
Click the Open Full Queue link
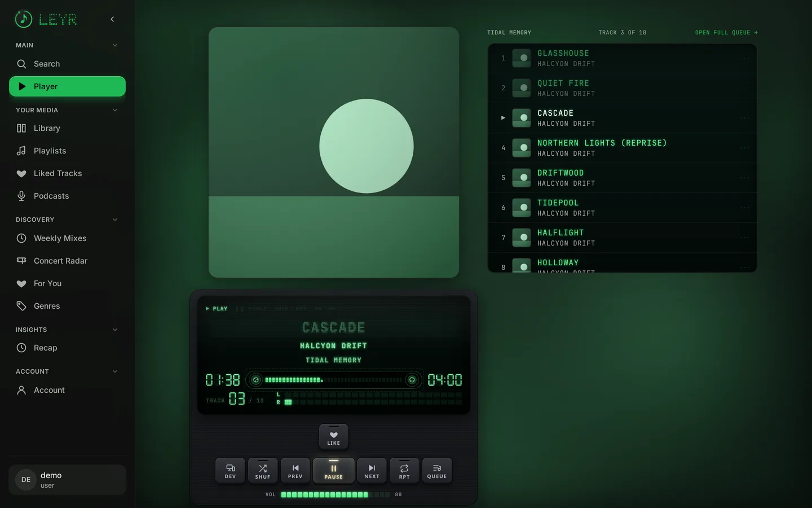pos(726,33)
